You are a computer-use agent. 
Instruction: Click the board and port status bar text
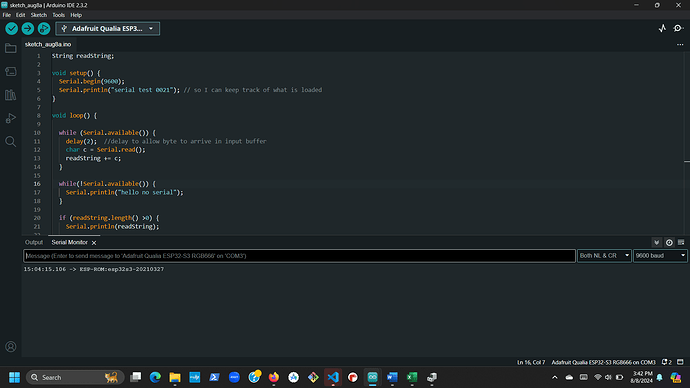[x=603, y=362]
